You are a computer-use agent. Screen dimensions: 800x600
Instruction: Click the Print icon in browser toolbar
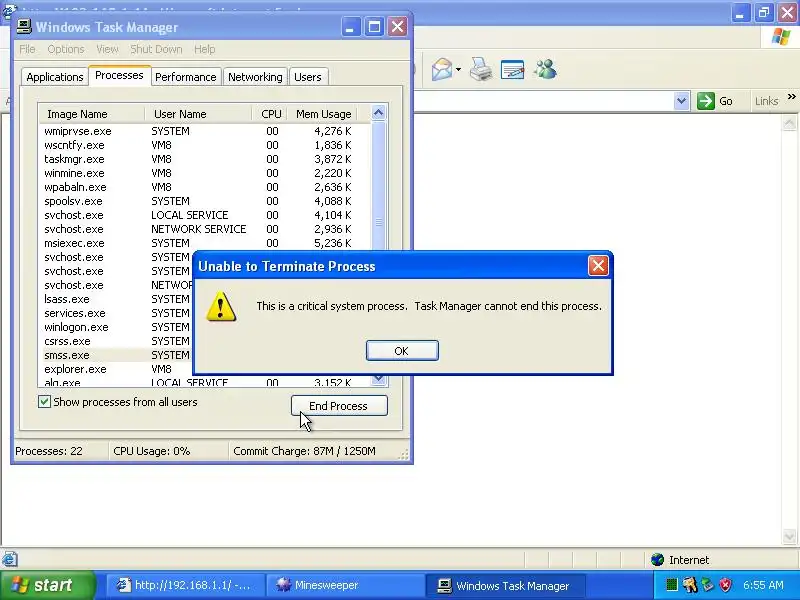coord(481,69)
